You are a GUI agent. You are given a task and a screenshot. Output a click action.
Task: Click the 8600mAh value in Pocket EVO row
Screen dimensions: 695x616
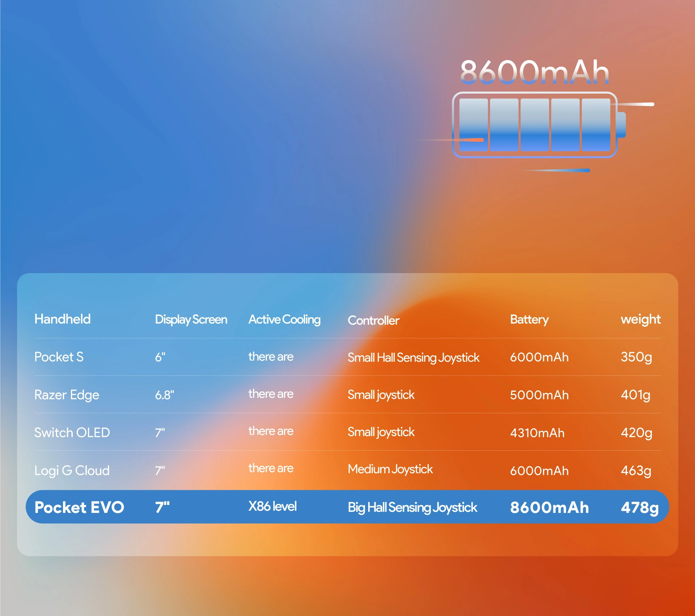click(x=549, y=507)
